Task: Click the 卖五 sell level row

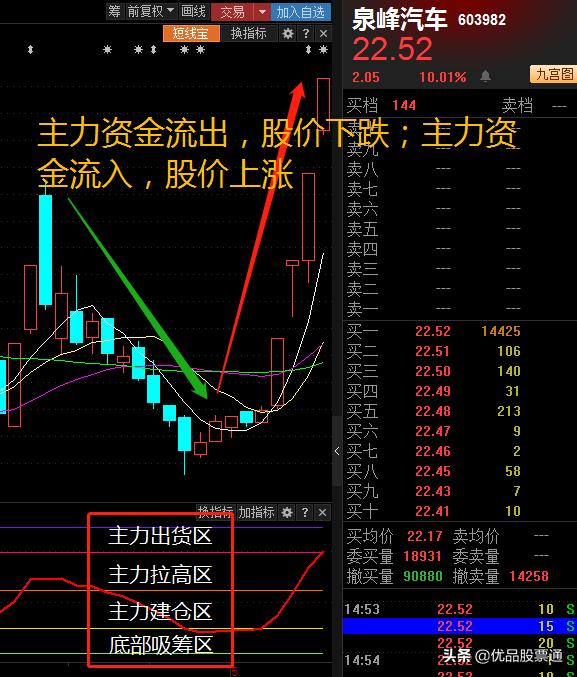Action: pos(460,229)
